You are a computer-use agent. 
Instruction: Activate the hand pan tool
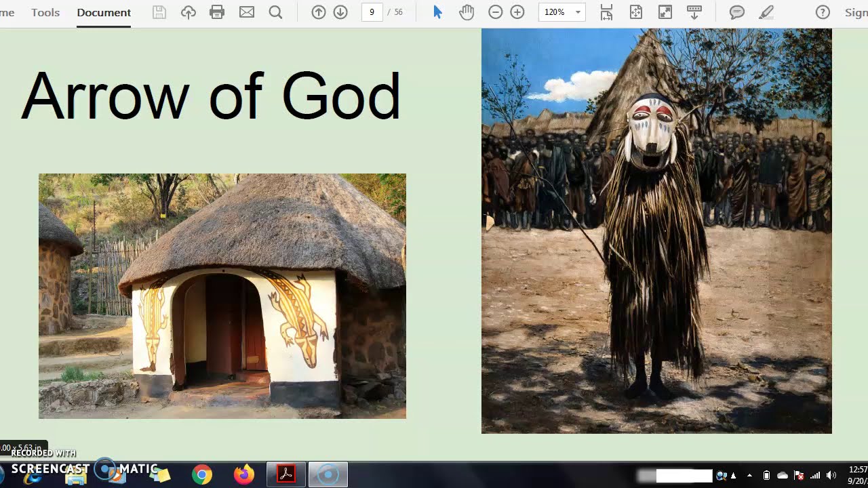point(467,12)
